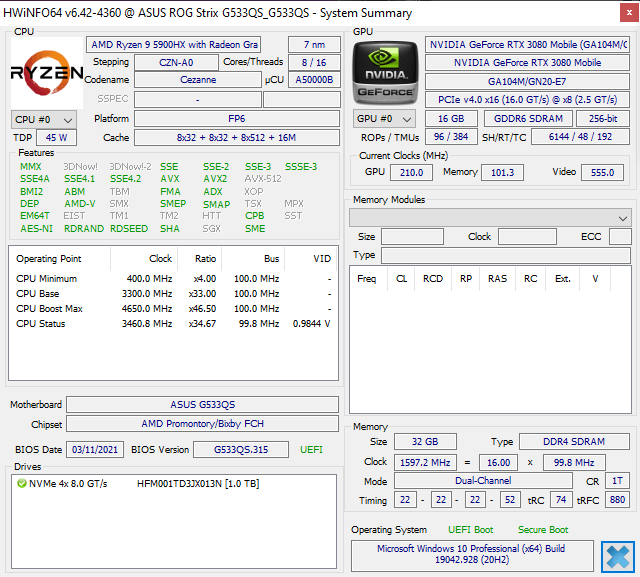Click the GDDR6 SDRAM value
The height and width of the screenshot is (577, 640).
(528, 118)
